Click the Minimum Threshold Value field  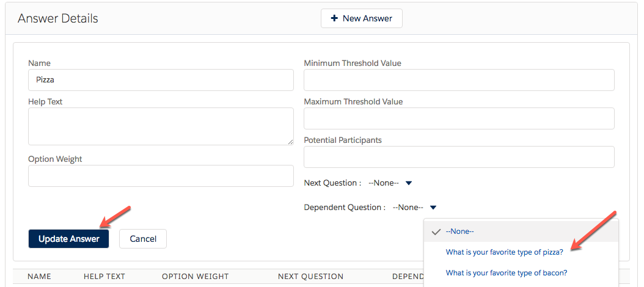459,79
